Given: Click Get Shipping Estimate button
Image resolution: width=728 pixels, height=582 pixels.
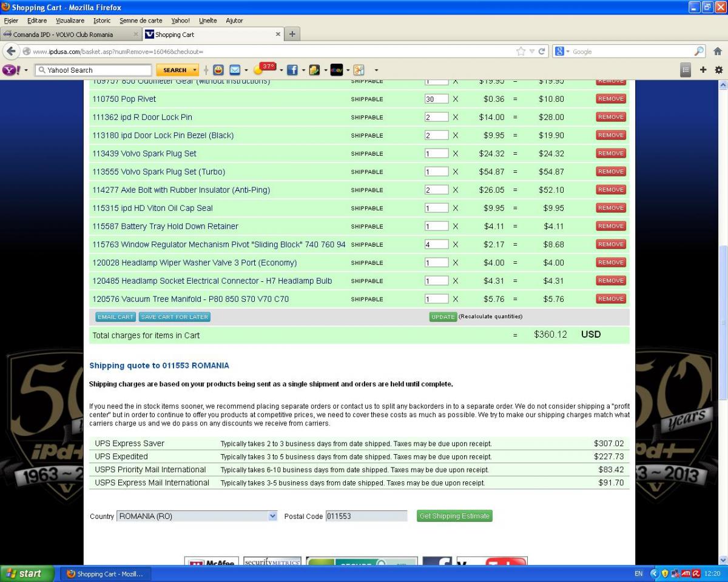Looking at the screenshot, I should pos(454,516).
